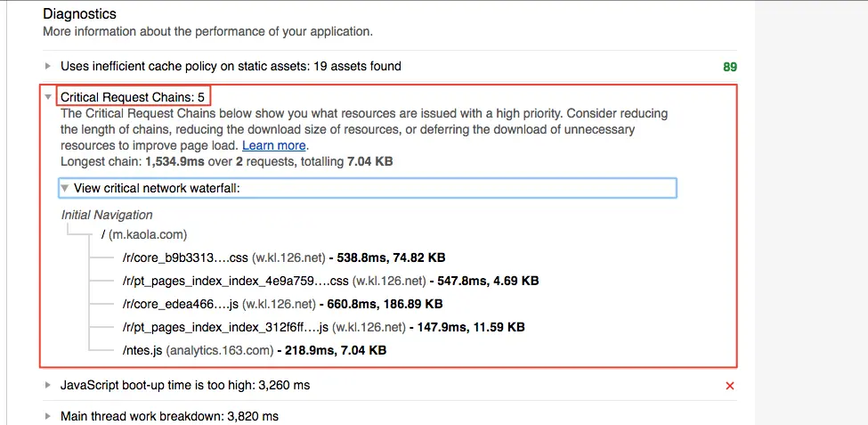Click the green 89 score
868x425 pixels.
730,67
